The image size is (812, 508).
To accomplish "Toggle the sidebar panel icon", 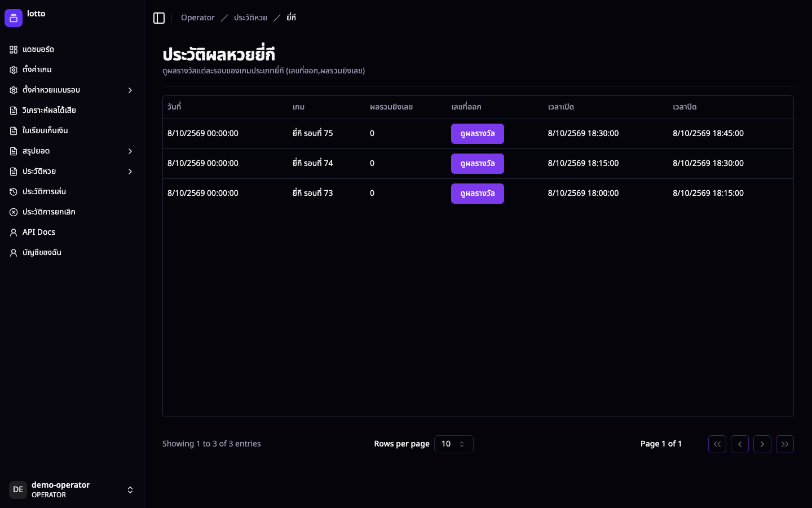I will click(x=159, y=18).
